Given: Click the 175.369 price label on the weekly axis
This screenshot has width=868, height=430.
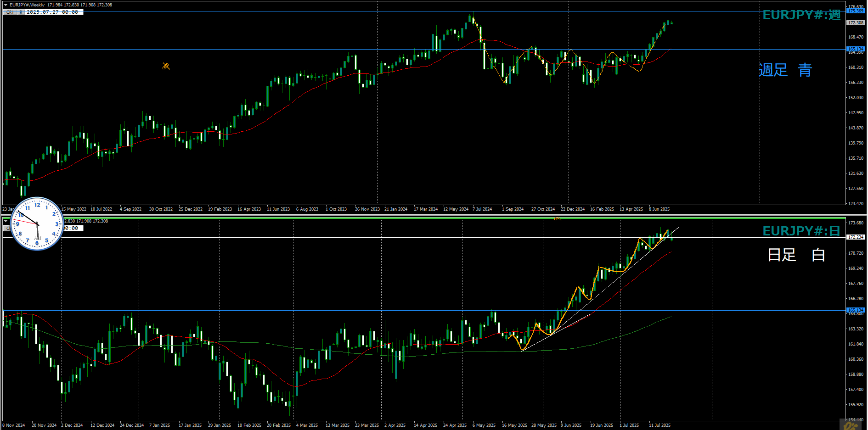Looking at the screenshot, I should 856,11.
